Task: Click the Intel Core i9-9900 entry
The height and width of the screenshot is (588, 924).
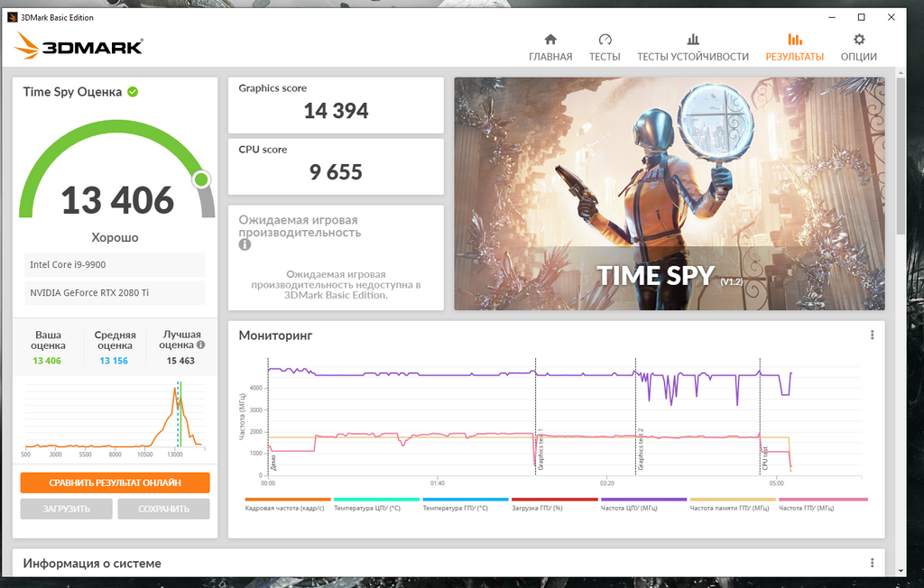Action: tap(115, 264)
